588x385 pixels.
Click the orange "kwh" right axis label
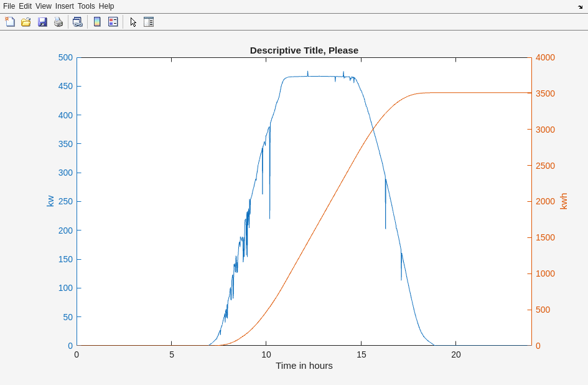pyautogui.click(x=564, y=201)
